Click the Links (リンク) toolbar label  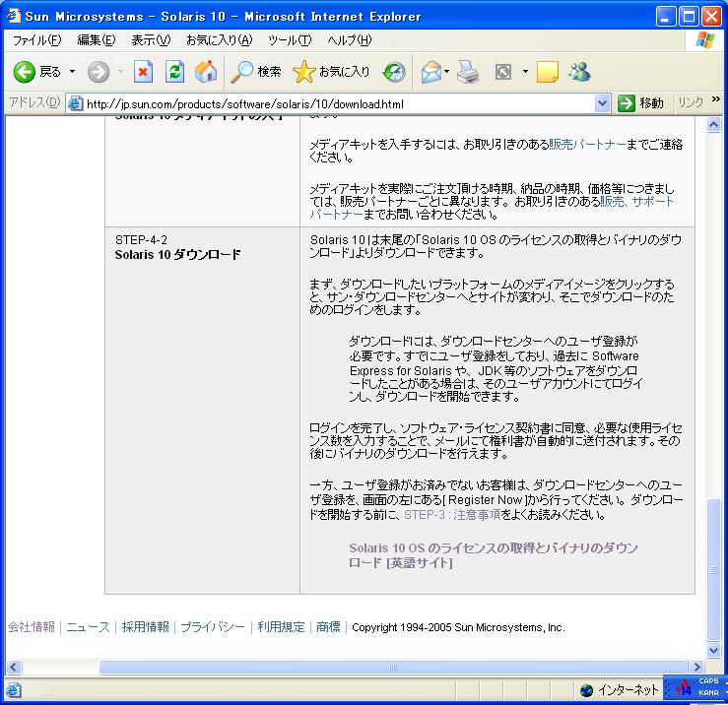[691, 102]
